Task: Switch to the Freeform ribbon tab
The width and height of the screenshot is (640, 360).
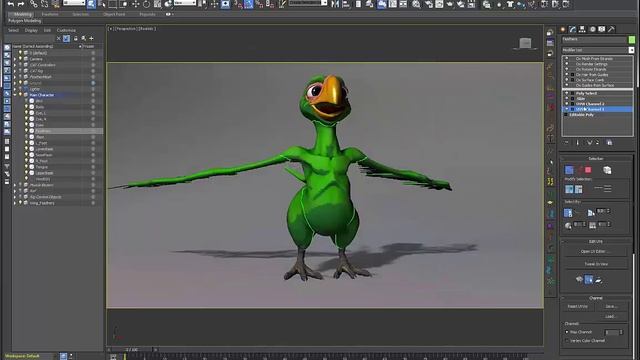Action: (50, 14)
